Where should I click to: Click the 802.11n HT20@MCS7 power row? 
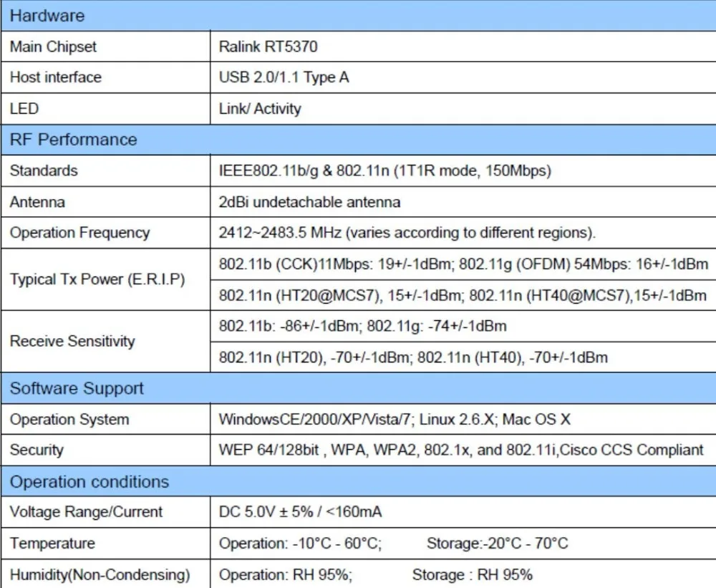coord(463,295)
